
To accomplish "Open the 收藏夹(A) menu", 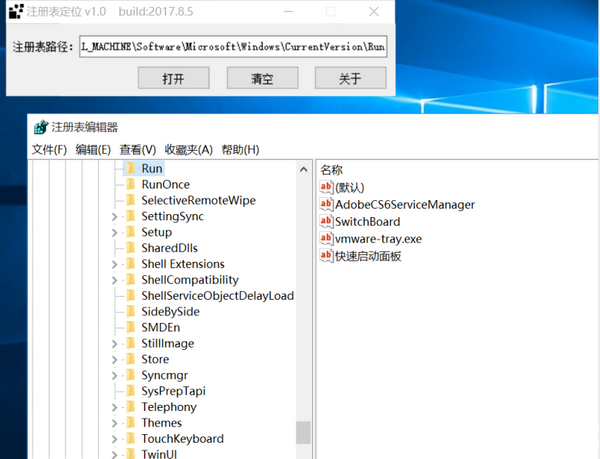I will (x=188, y=150).
